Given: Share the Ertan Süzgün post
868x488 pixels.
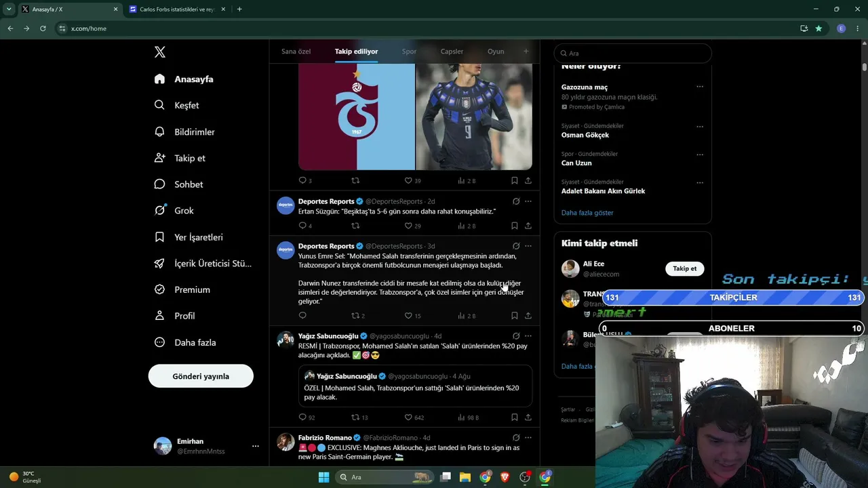Looking at the screenshot, I should tap(528, 226).
